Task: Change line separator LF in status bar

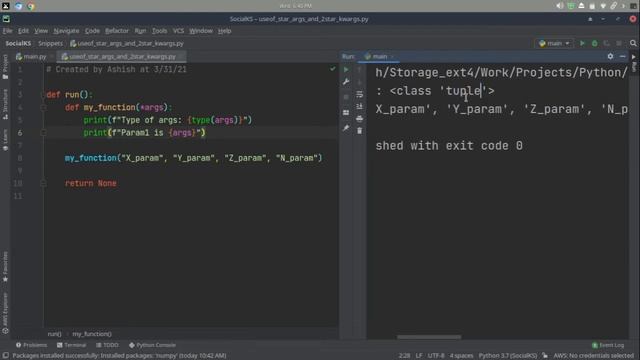Action: 419,356
